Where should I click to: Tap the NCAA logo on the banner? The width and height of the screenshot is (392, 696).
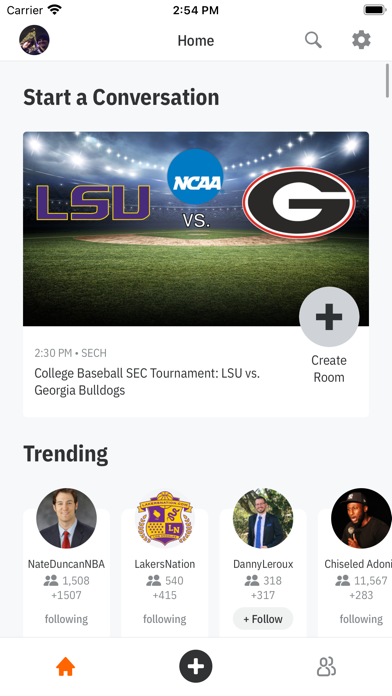tap(195, 177)
